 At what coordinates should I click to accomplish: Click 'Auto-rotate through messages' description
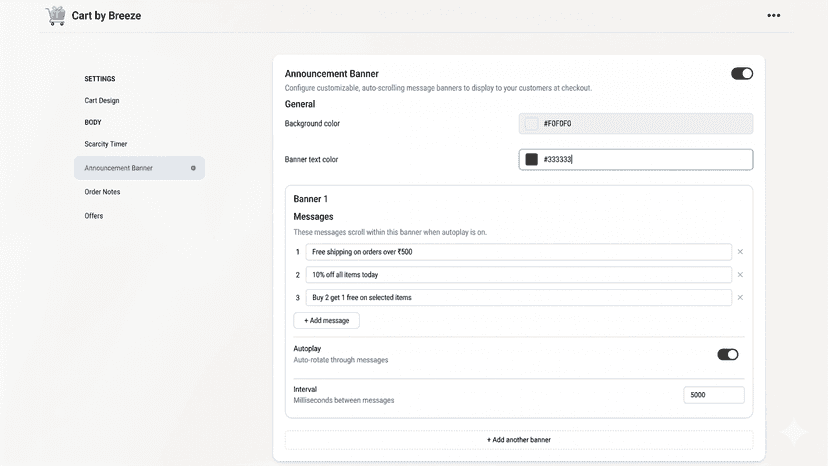click(x=341, y=360)
